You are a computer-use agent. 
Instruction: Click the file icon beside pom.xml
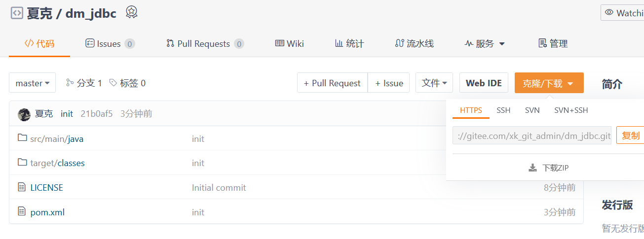[22, 212]
